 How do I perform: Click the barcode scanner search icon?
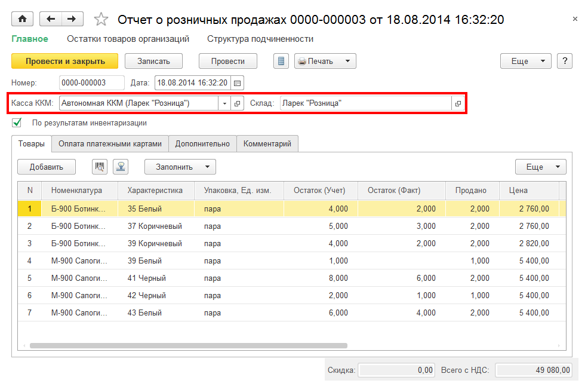click(100, 167)
